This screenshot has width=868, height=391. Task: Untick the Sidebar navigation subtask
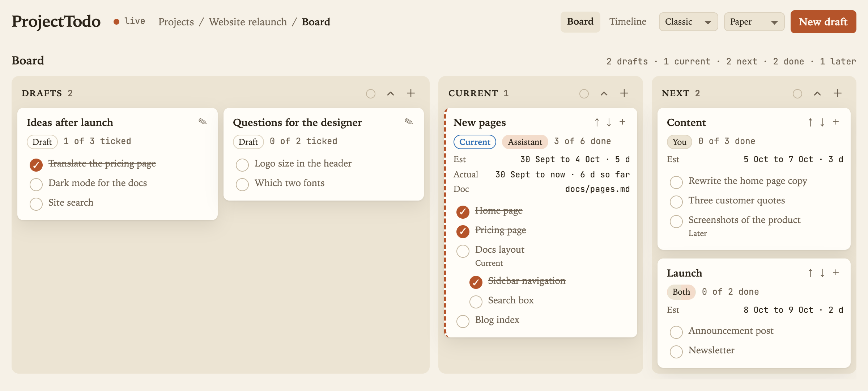476,282
